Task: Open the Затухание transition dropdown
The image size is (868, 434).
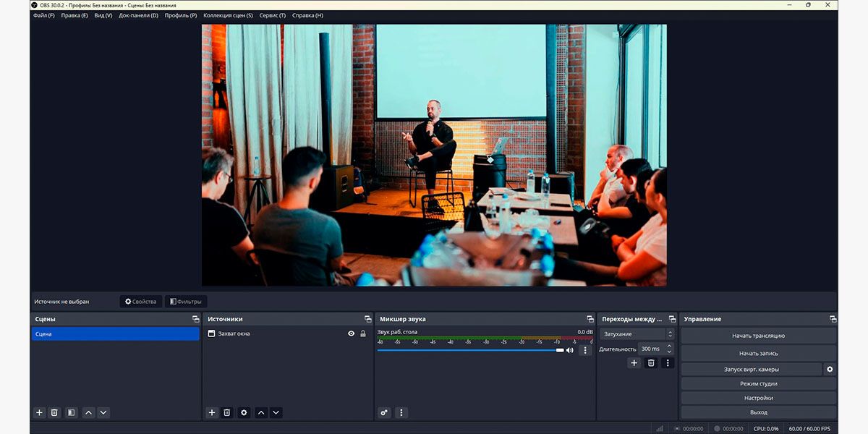Action: pyautogui.click(x=637, y=335)
